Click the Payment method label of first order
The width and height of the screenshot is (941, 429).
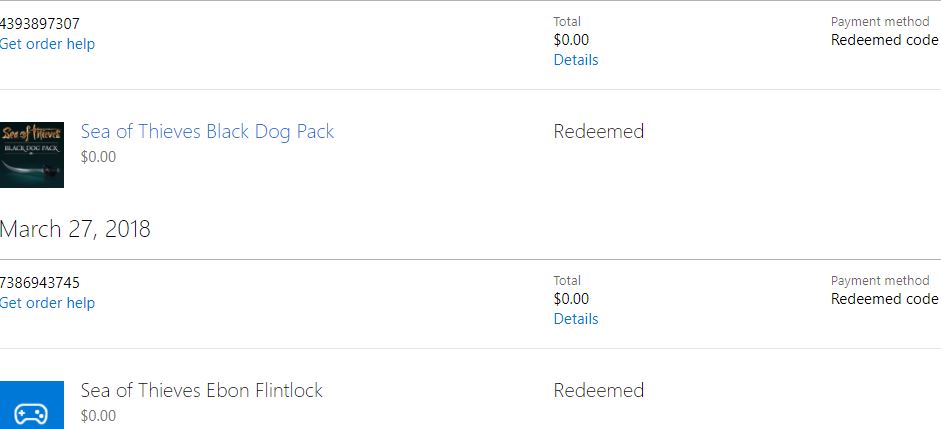(x=880, y=22)
